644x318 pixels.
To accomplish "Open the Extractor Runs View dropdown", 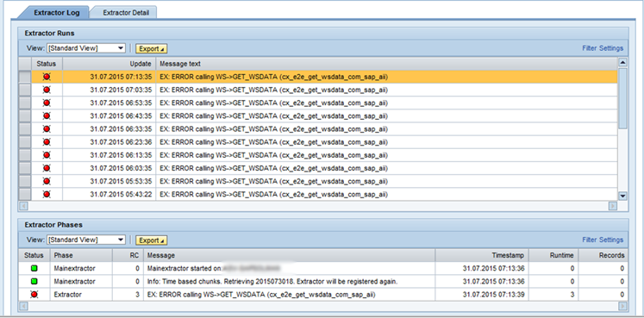I will click(86, 48).
